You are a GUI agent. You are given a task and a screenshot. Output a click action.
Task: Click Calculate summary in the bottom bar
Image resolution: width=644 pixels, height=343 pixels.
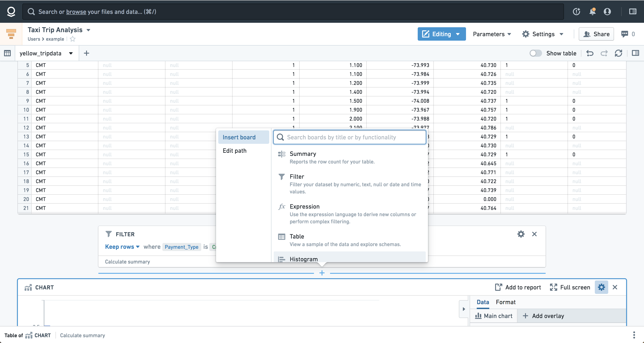coord(83,335)
